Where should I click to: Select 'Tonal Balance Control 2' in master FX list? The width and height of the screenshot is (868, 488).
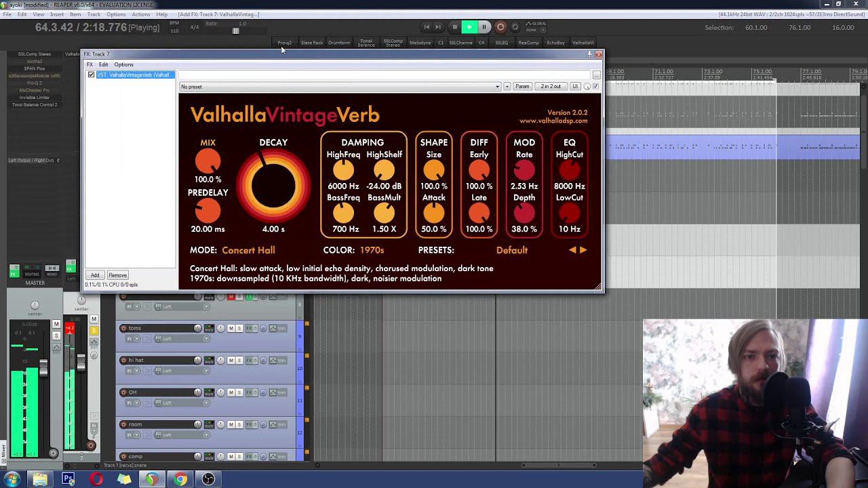click(x=35, y=105)
